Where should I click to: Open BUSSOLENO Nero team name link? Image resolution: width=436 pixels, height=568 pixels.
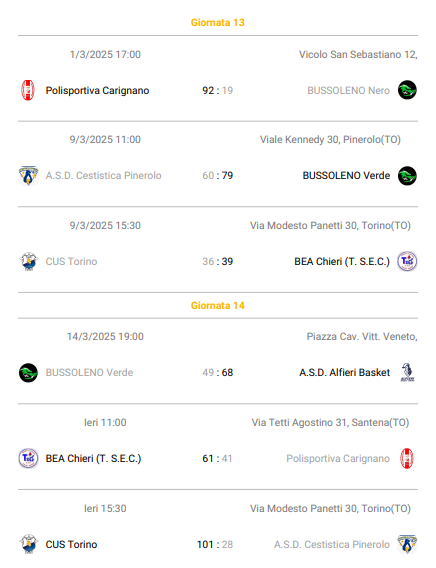click(x=348, y=90)
